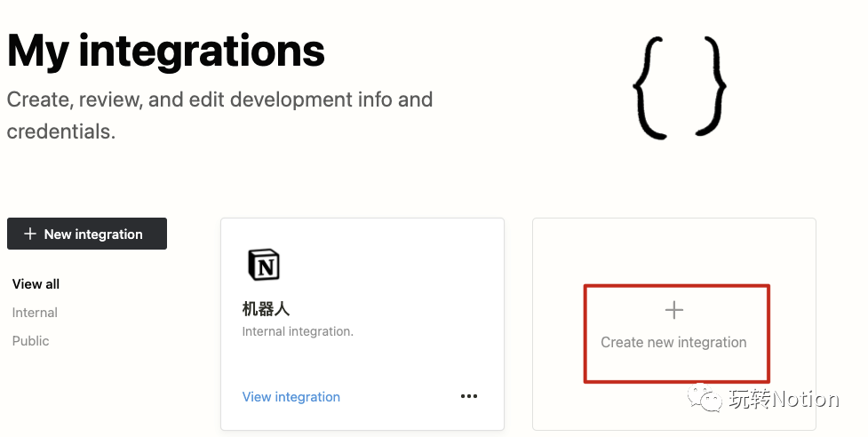Filter integrations by Internal
This screenshot has width=868, height=437.
pyautogui.click(x=35, y=313)
